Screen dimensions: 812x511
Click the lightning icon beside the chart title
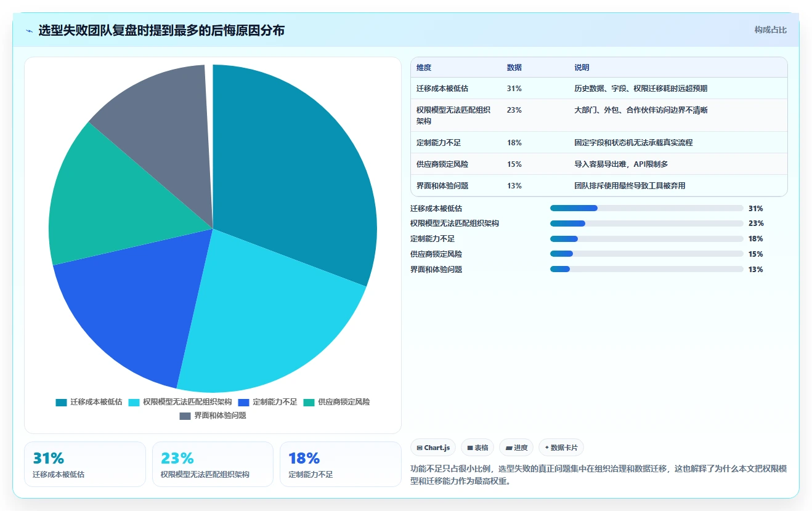click(x=29, y=30)
